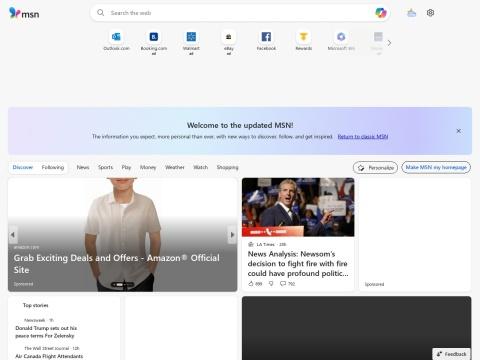Open the Amazon Grab Exciting Deals headline
Screen dimensions: 480x360
tap(117, 264)
